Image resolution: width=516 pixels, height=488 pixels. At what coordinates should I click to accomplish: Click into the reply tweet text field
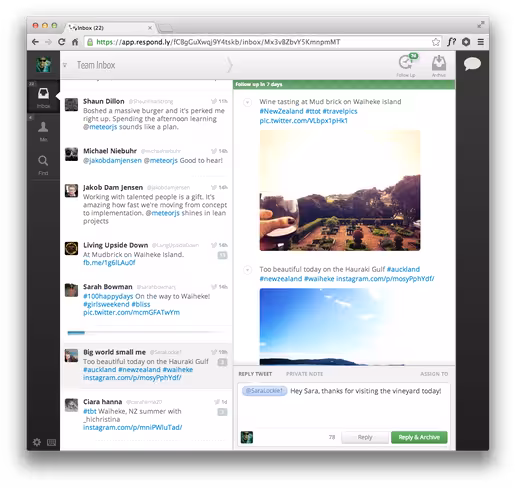pos(344,405)
